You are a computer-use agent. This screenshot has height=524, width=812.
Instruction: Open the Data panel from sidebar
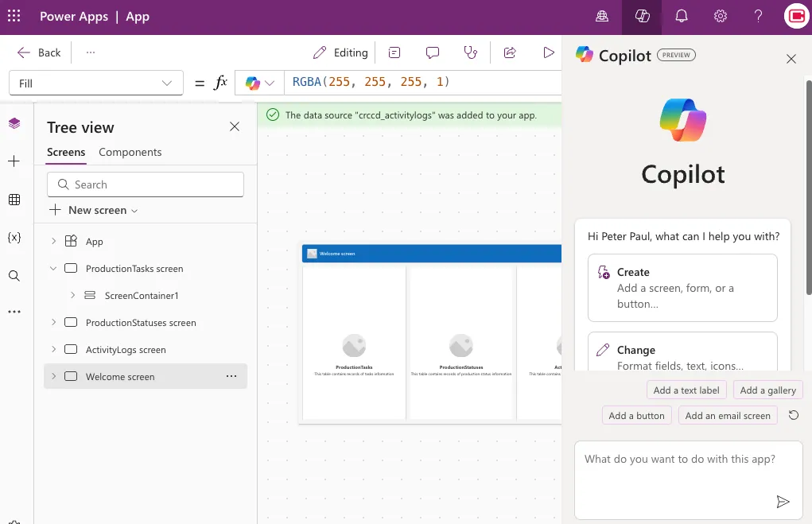point(14,200)
